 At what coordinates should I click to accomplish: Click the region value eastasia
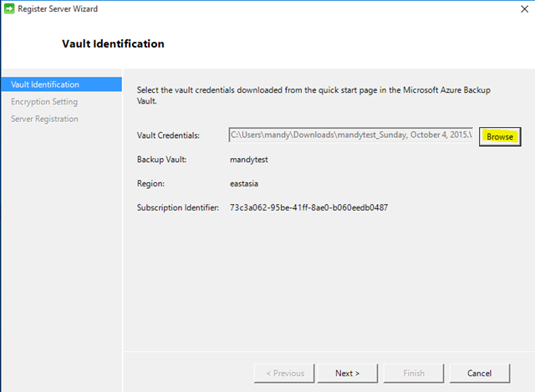coord(244,184)
